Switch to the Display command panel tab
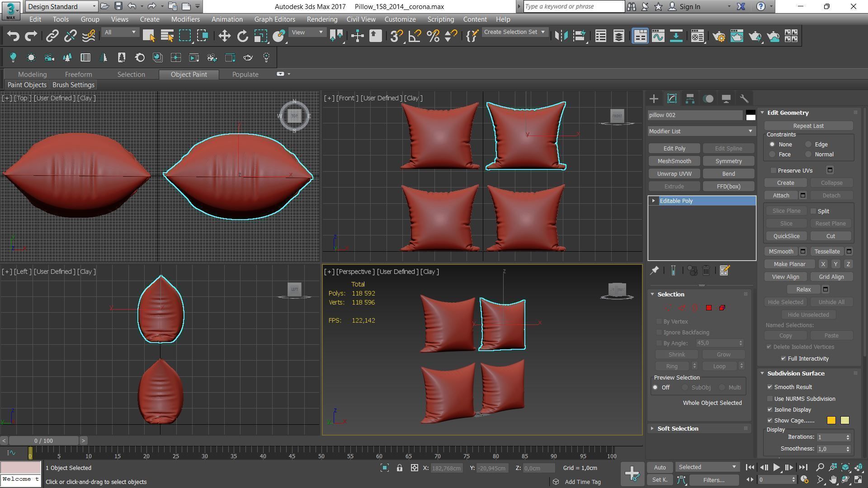Viewport: 868px width, 488px height. coord(726,99)
